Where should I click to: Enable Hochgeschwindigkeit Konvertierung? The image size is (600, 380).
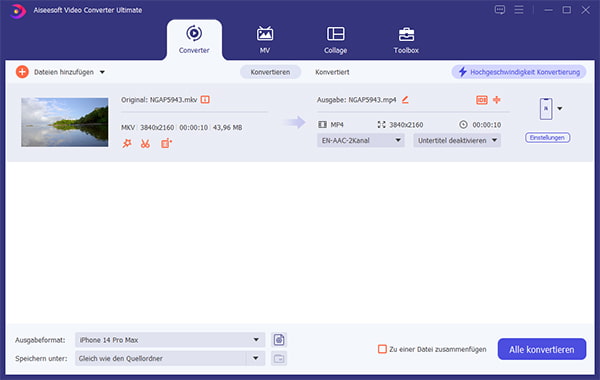[519, 72]
